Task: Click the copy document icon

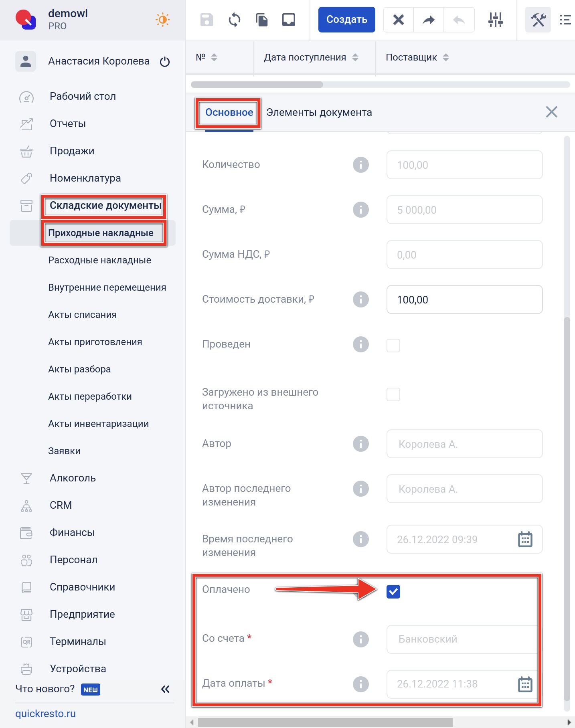Action: coord(262,20)
